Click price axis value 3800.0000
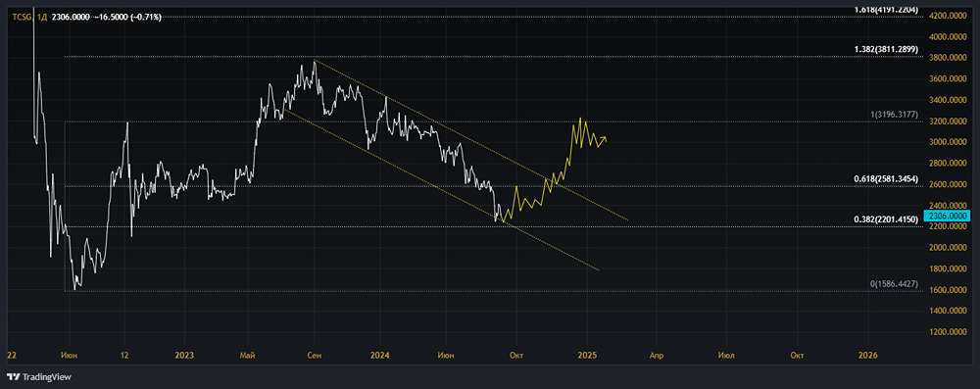Viewport: 980px width, 389px height. pyautogui.click(x=948, y=58)
